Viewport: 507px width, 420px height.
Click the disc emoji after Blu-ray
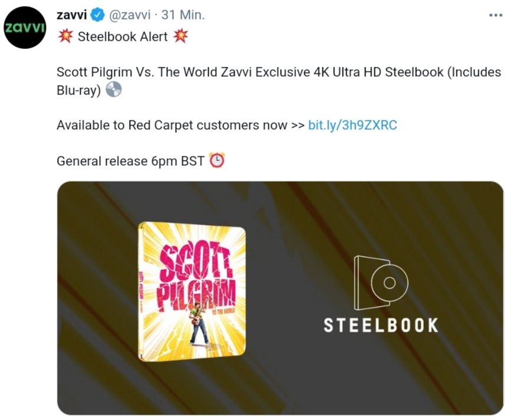[x=114, y=90]
